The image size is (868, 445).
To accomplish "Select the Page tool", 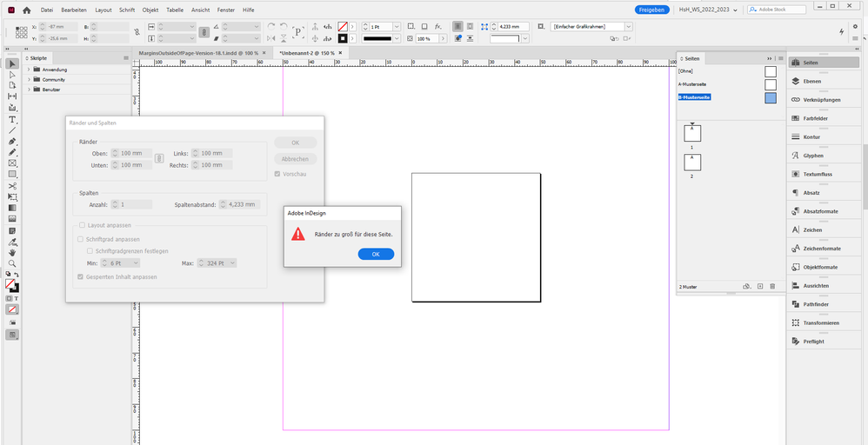I will coord(12,85).
